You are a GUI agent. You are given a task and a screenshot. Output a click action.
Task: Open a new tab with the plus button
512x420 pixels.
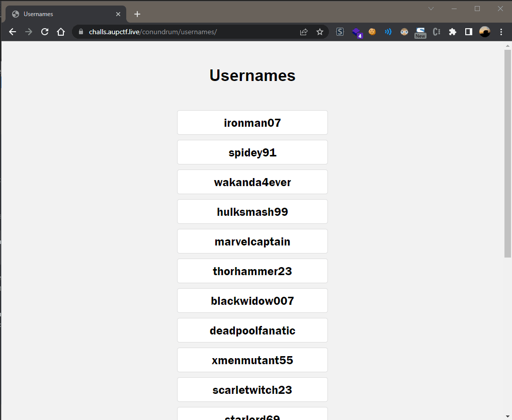click(137, 14)
